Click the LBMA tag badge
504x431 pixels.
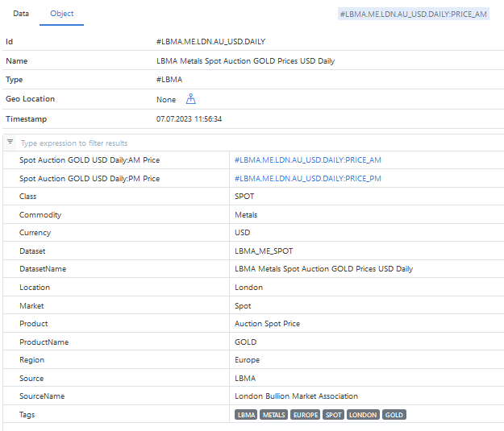click(x=246, y=415)
